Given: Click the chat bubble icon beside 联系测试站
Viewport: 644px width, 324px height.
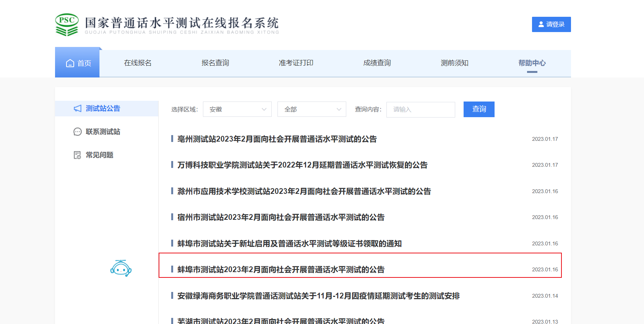Looking at the screenshot, I should pos(78,132).
